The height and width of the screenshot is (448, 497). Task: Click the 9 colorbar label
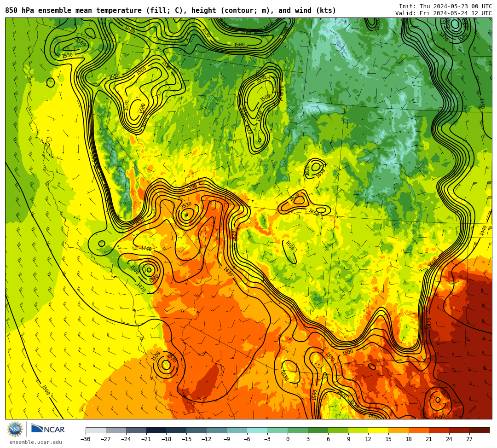click(348, 439)
